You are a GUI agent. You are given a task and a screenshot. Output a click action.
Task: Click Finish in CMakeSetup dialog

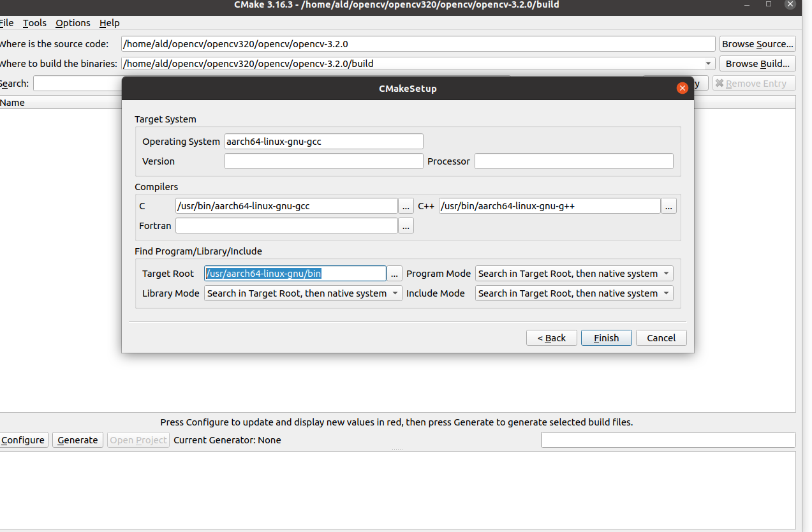[x=607, y=338]
